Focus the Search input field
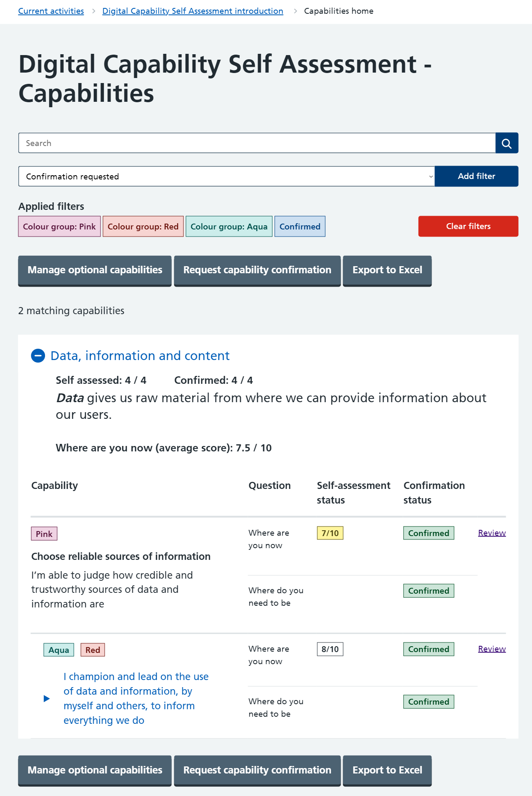 click(x=257, y=143)
